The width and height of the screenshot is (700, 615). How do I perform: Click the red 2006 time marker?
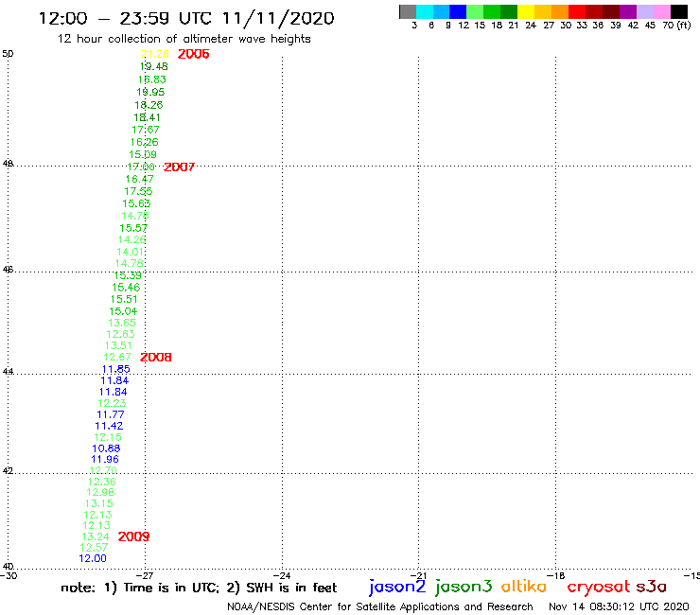click(x=193, y=54)
